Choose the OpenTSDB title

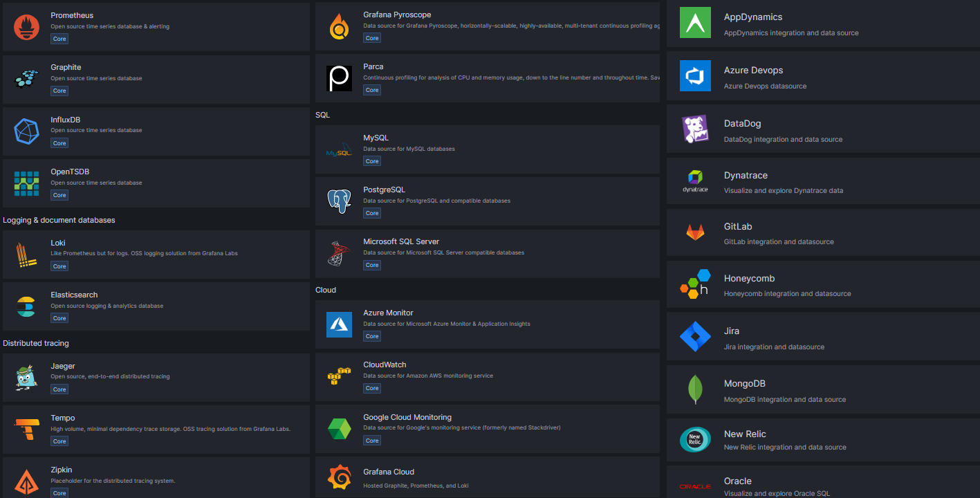coord(70,172)
